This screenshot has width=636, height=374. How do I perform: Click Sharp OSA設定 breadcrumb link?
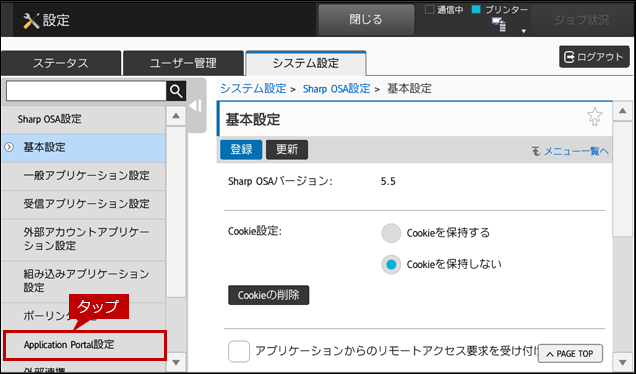pyautogui.click(x=337, y=88)
